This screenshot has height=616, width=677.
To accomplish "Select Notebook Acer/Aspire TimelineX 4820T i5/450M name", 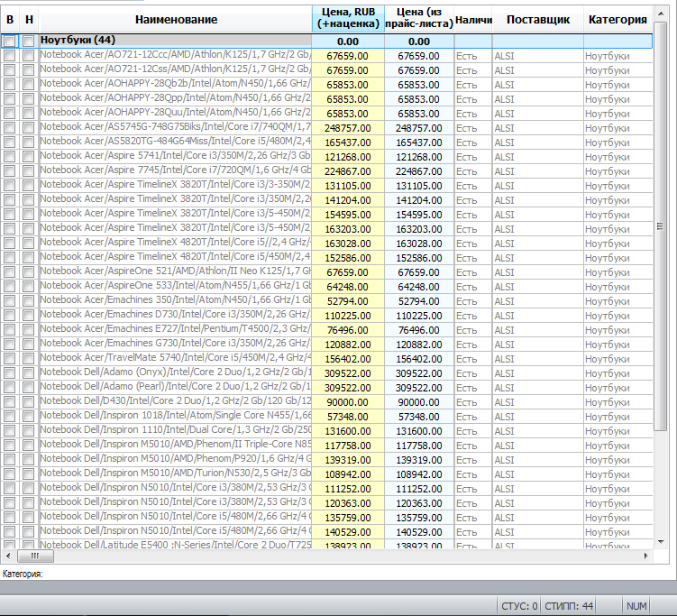I will pos(175,257).
